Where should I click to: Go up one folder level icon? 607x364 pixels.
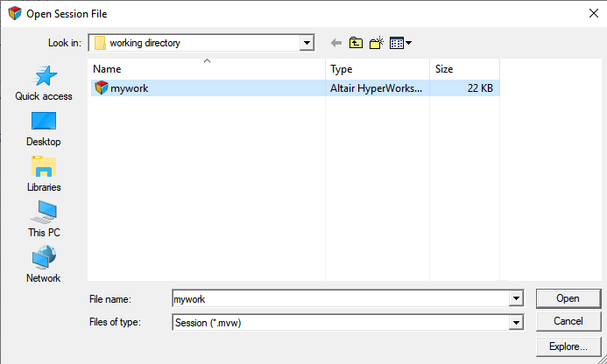coord(356,43)
